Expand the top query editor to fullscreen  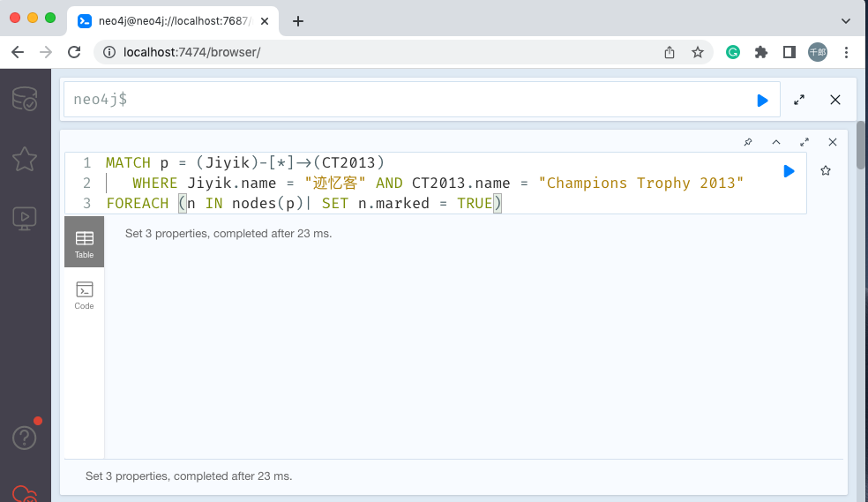799,101
